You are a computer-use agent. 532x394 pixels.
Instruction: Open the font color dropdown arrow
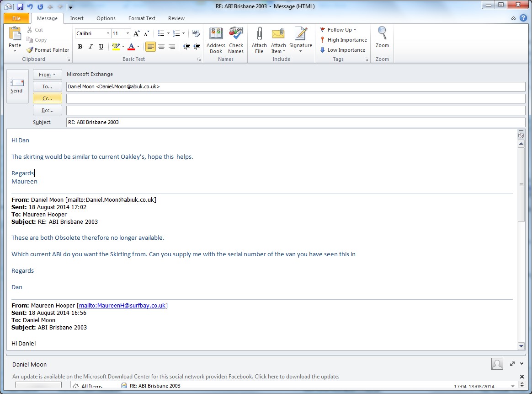(x=138, y=47)
